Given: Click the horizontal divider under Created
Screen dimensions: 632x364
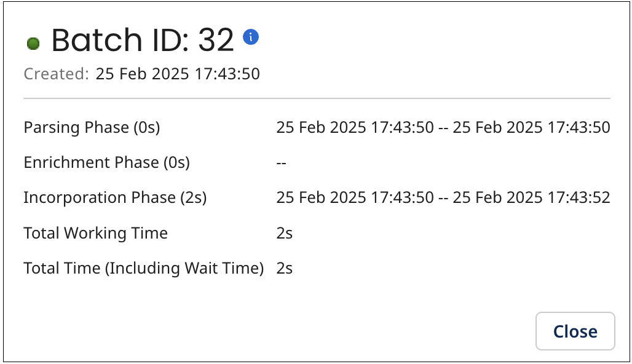Looking at the screenshot, I should coord(316,97).
